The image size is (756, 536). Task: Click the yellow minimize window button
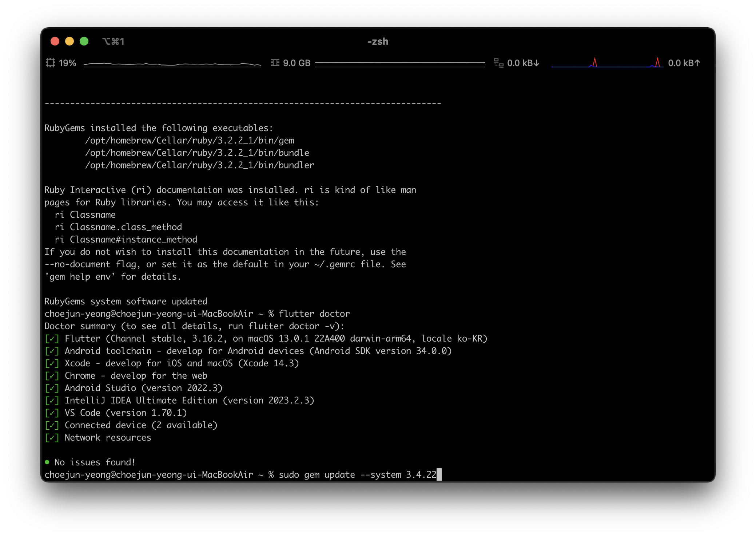click(x=69, y=41)
